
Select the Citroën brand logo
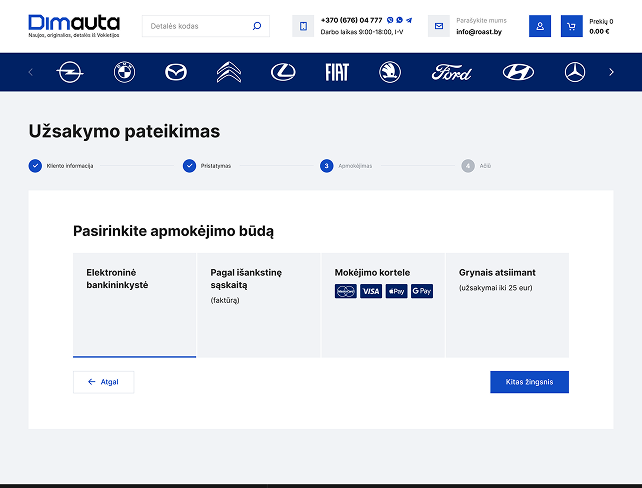click(229, 72)
